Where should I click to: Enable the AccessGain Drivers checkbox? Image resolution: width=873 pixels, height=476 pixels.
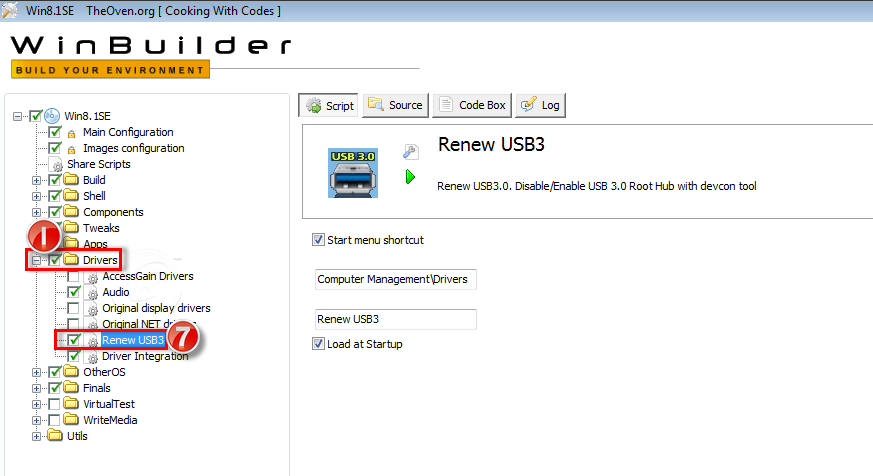click(x=73, y=276)
